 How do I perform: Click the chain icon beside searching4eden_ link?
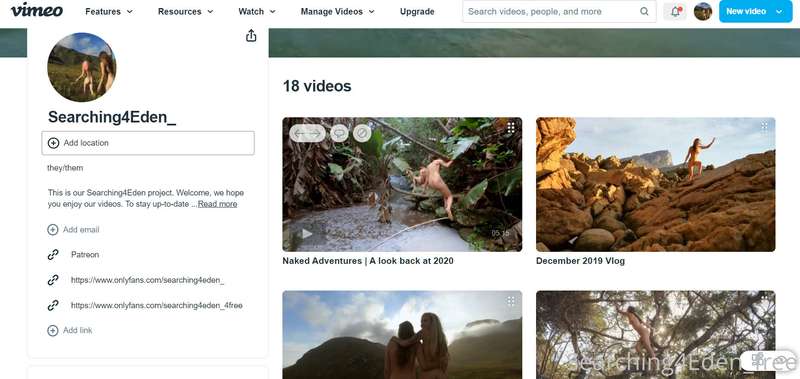click(53, 280)
